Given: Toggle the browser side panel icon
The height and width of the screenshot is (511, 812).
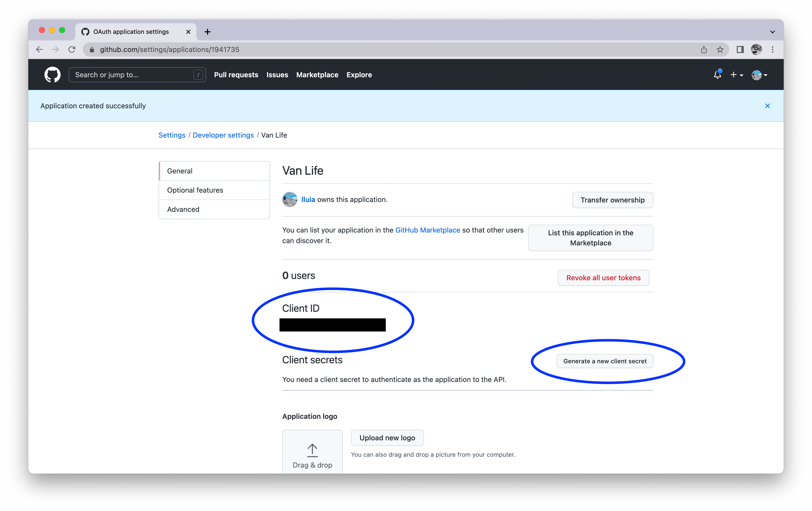Looking at the screenshot, I should point(740,49).
